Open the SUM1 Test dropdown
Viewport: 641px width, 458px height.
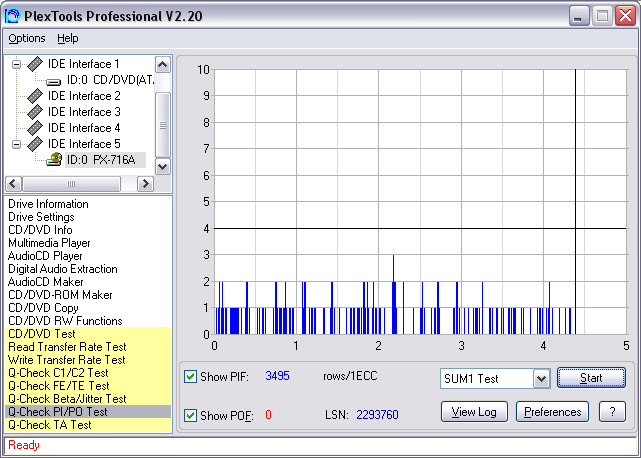pos(541,379)
